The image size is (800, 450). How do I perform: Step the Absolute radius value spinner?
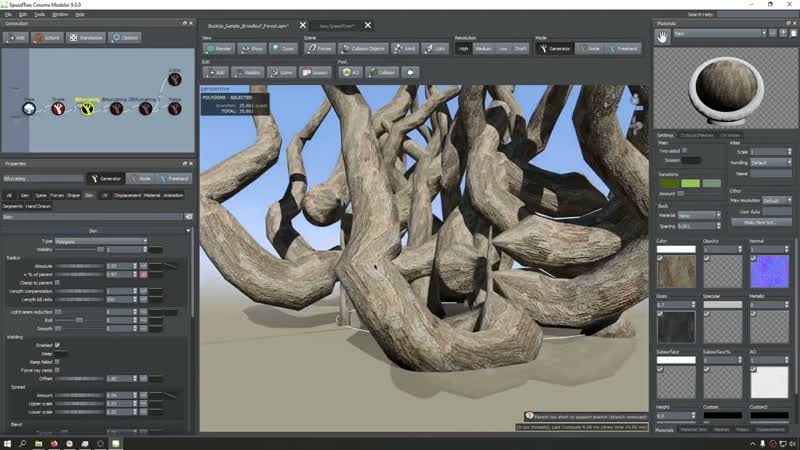pos(135,266)
